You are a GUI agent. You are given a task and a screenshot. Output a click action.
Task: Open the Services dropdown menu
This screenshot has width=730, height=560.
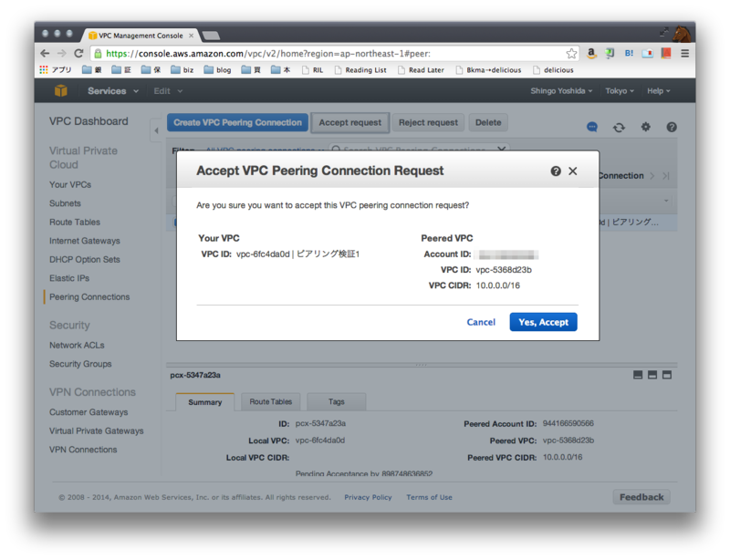(x=112, y=91)
